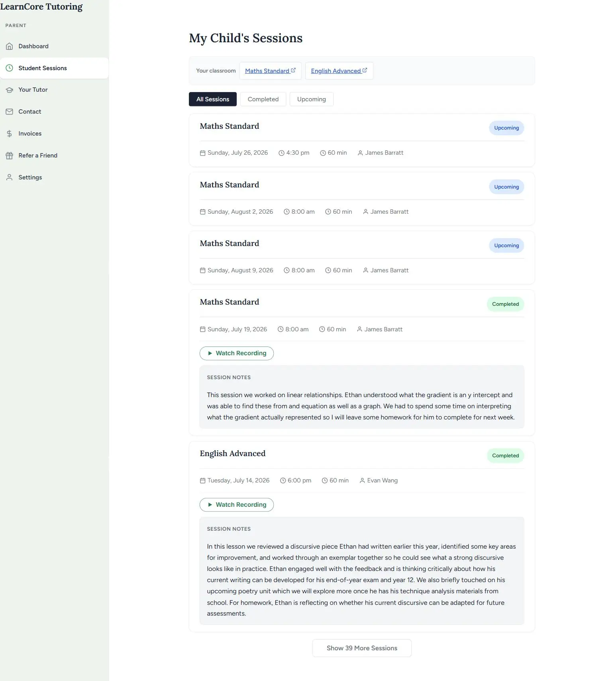Click calendar icon for July 14 session
Viewport: 616px width, 681px height.
pos(202,481)
